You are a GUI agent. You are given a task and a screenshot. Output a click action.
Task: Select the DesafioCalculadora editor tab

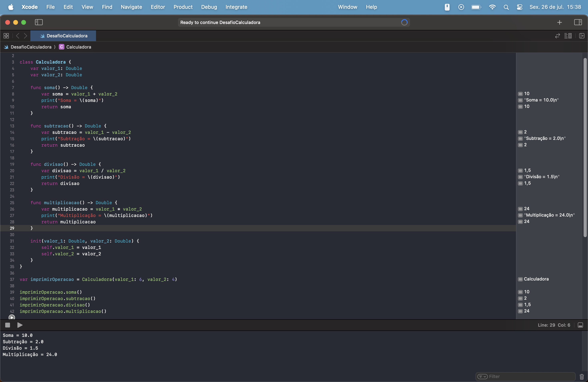tap(63, 36)
